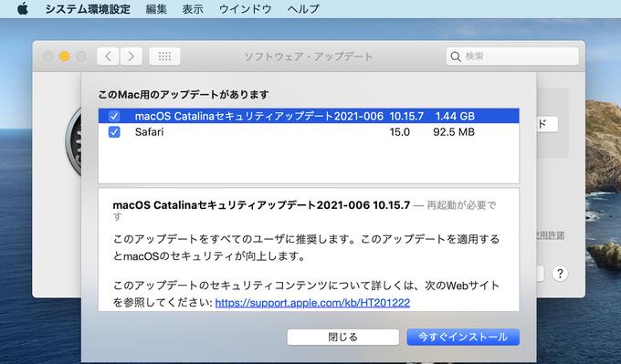The width and height of the screenshot is (621, 364).
Task: Click the 今すぐインストール button
Action: pos(463,338)
